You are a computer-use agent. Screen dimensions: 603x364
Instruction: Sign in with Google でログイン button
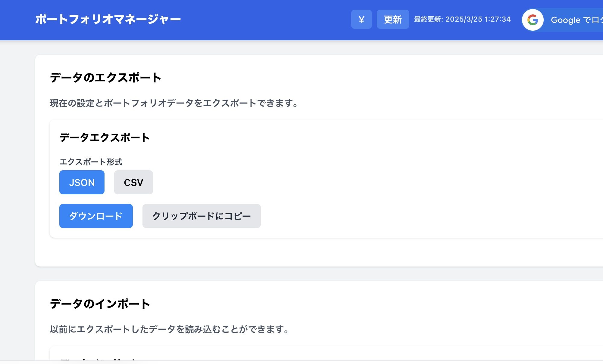[x=562, y=20]
